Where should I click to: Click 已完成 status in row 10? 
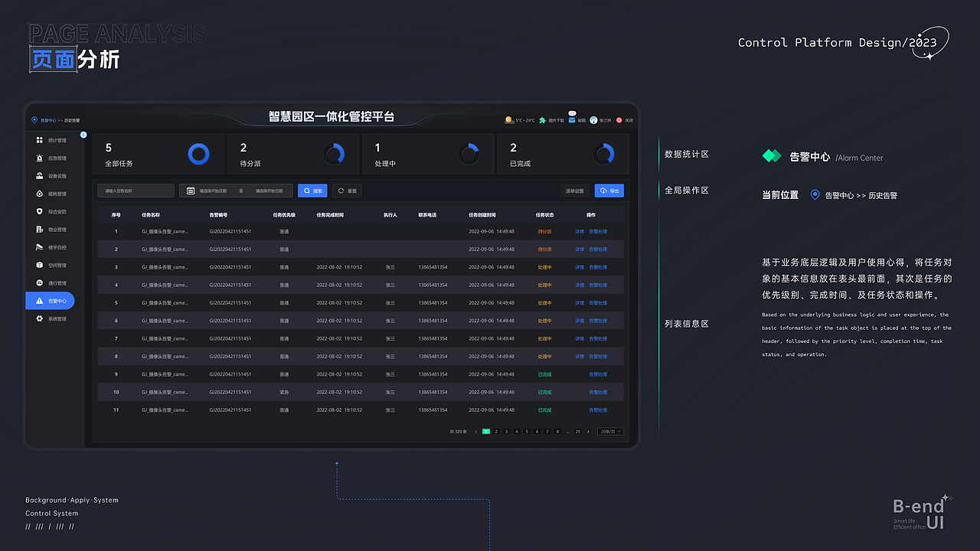tap(544, 392)
